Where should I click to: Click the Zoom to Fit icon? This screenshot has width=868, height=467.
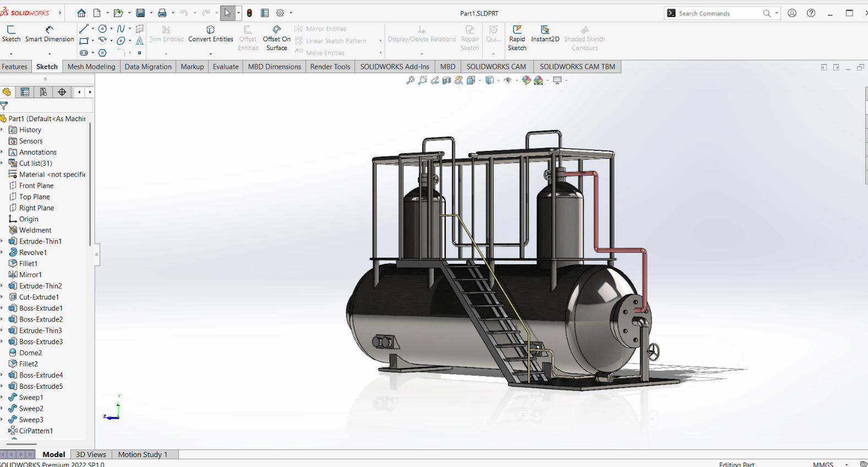[410, 80]
